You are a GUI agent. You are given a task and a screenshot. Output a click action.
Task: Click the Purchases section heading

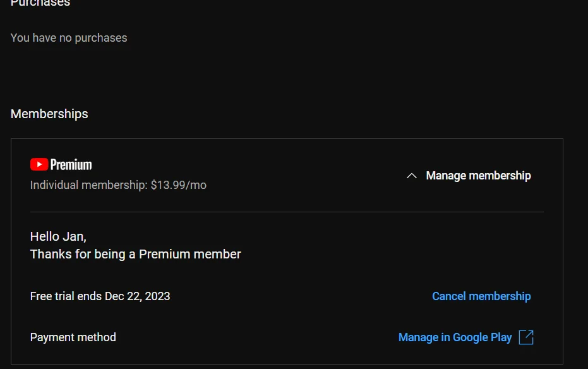click(40, 3)
